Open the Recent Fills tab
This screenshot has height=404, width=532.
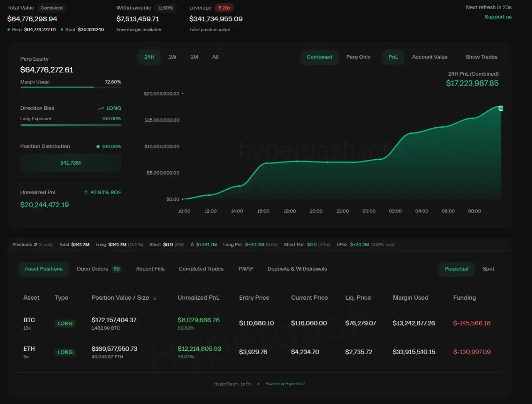tap(150, 269)
